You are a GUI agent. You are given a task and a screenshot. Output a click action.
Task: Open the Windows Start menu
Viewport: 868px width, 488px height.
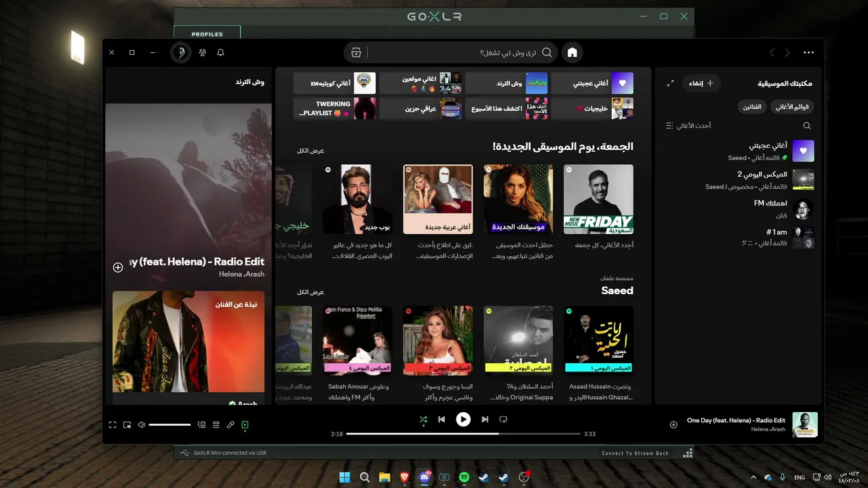pyautogui.click(x=344, y=477)
